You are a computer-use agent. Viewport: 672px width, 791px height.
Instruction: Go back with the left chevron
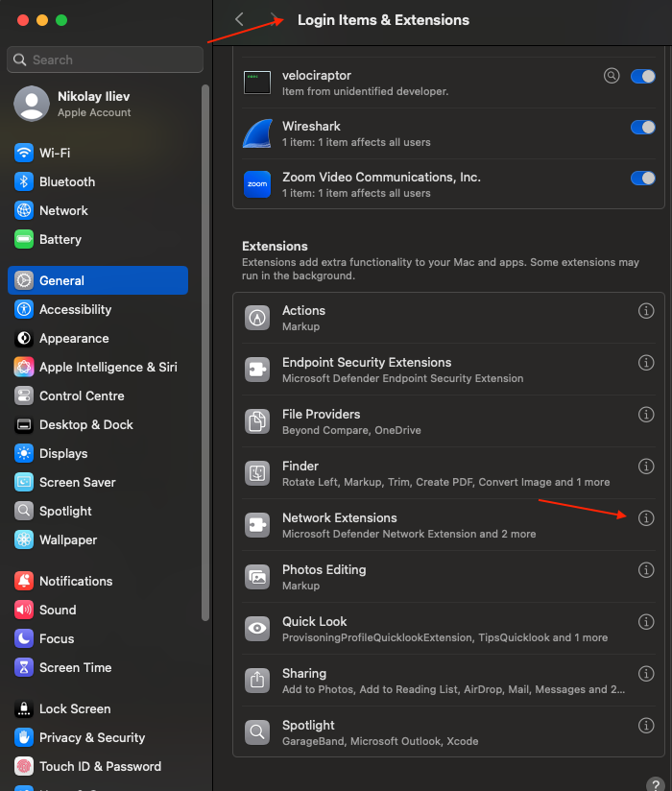pos(239,19)
